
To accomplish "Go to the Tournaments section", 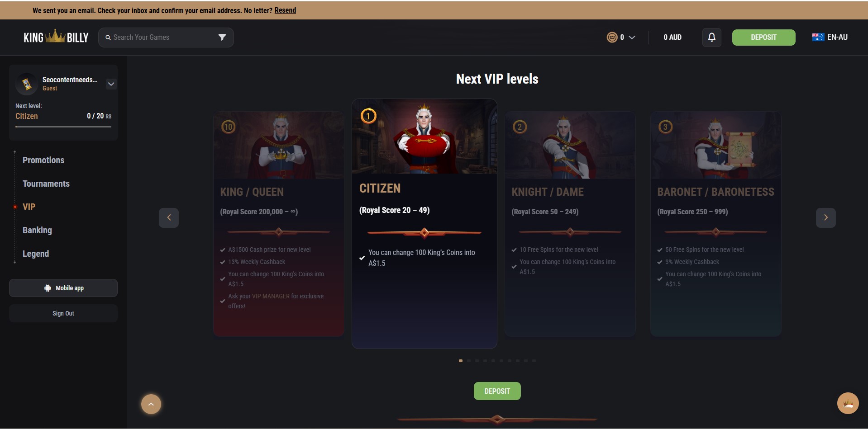I will [x=46, y=184].
